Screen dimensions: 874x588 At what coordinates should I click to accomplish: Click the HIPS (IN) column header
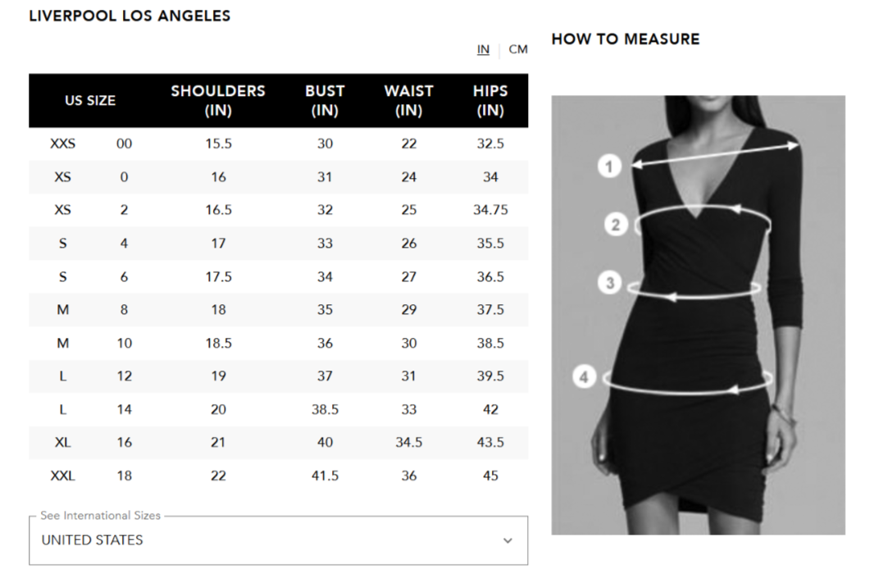490,101
